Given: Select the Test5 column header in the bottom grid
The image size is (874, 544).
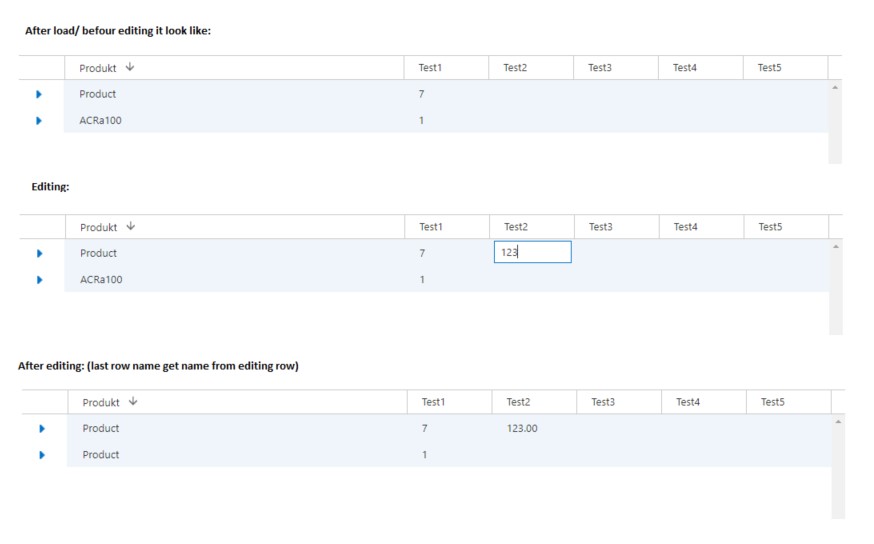Looking at the screenshot, I should click(772, 402).
